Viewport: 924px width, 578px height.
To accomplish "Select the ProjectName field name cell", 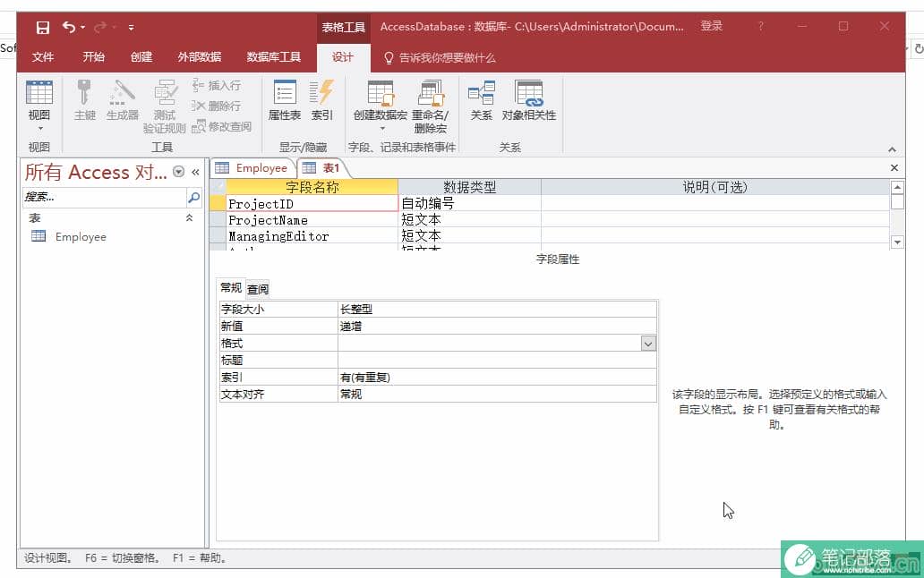I will (312, 219).
